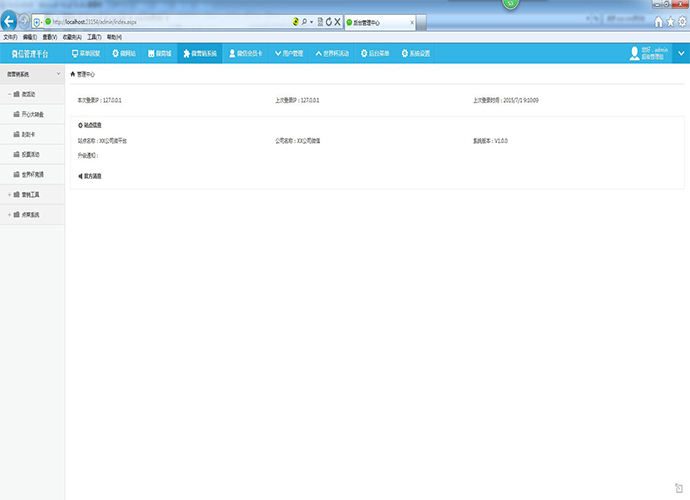Open the 工具(T) browser menu
Image resolution: width=690 pixels, height=500 pixels.
pos(94,37)
